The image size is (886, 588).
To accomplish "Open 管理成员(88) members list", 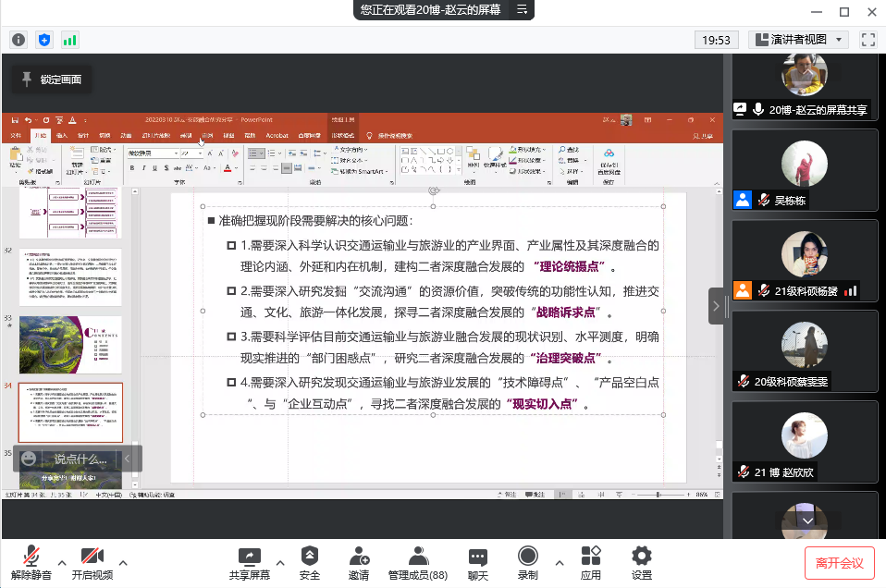I will pos(417,562).
